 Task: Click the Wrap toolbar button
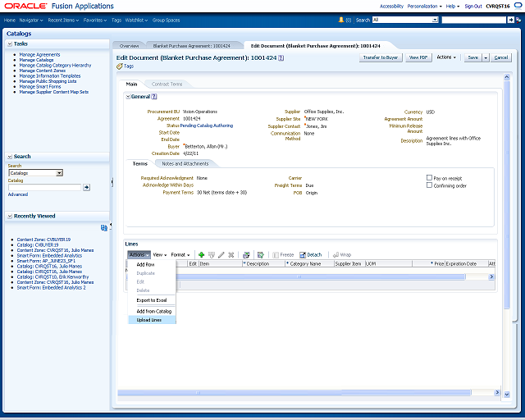pyautogui.click(x=342, y=255)
